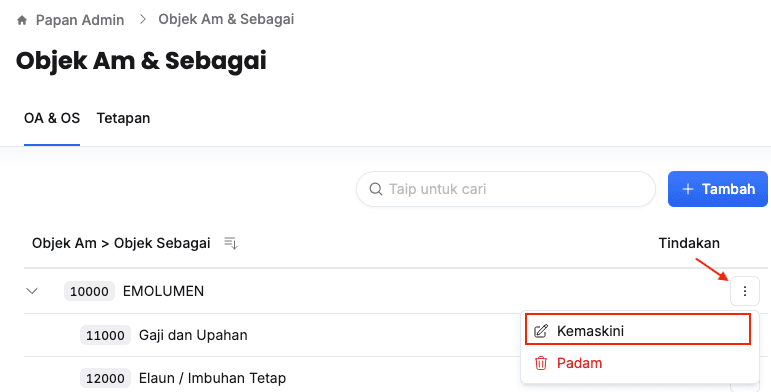Collapse the 10000 EMOLUMEN row
Image resolution: width=771 pixels, height=392 pixels.
point(32,291)
